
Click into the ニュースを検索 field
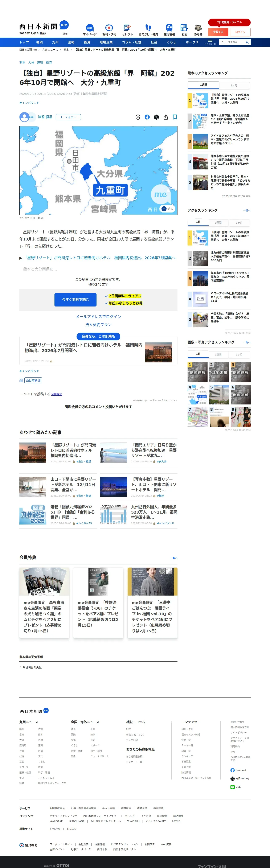(x=232, y=42)
